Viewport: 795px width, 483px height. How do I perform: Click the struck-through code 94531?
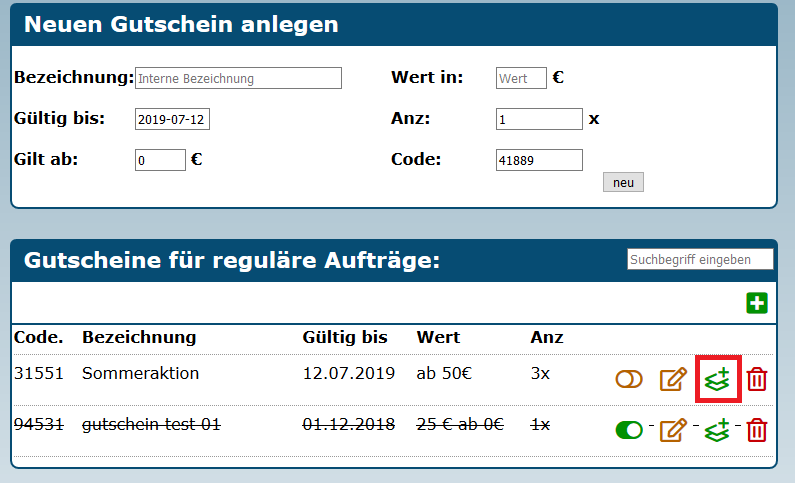(39, 425)
